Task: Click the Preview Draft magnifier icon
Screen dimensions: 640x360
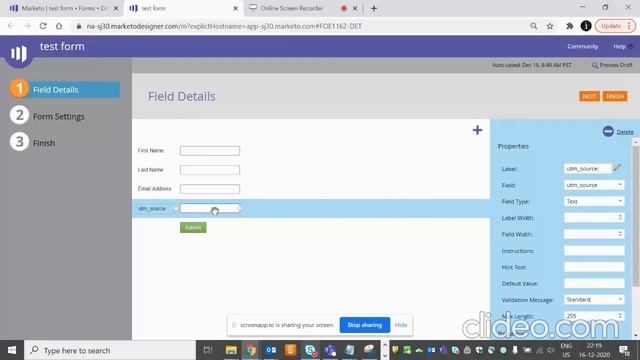Action: tap(595, 65)
